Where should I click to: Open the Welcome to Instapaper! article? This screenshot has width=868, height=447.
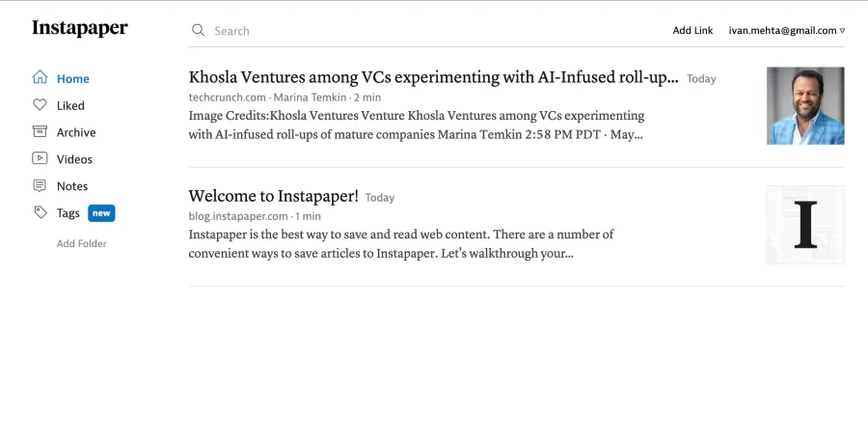click(x=274, y=196)
